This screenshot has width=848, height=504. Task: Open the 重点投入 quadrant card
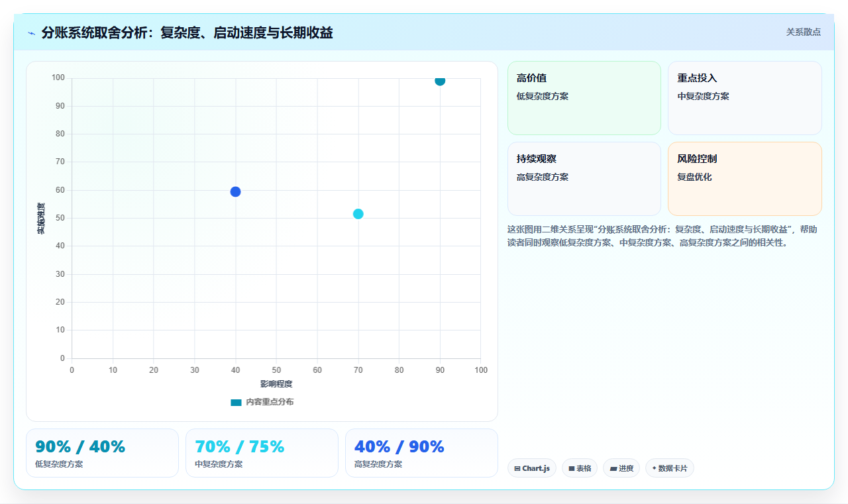[x=745, y=98]
